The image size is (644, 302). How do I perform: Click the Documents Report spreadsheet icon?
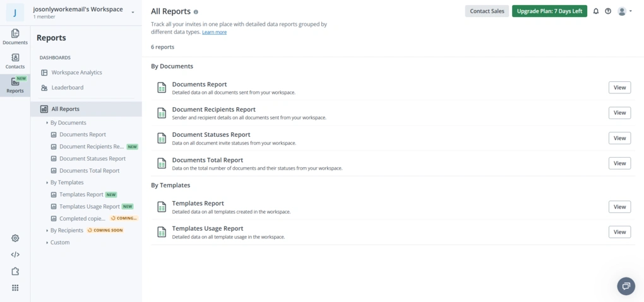click(162, 88)
